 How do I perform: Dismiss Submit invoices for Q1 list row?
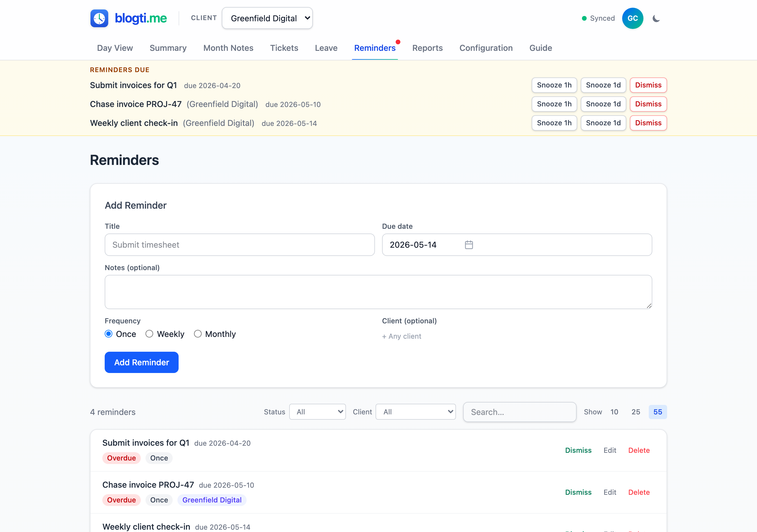click(578, 450)
